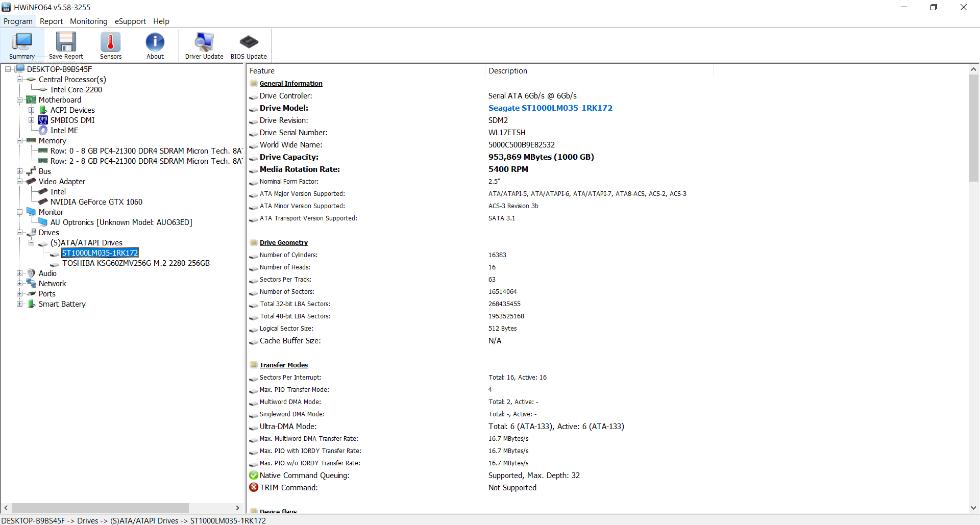Image resolution: width=980 pixels, height=525 pixels.
Task: Click the details pane scroll-down arrow
Action: pyautogui.click(x=973, y=508)
